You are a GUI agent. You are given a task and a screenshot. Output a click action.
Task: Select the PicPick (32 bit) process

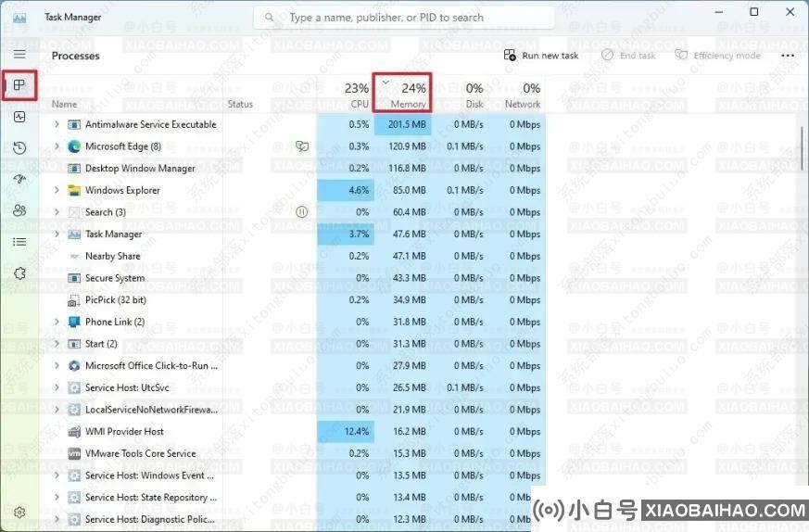[293, 300]
